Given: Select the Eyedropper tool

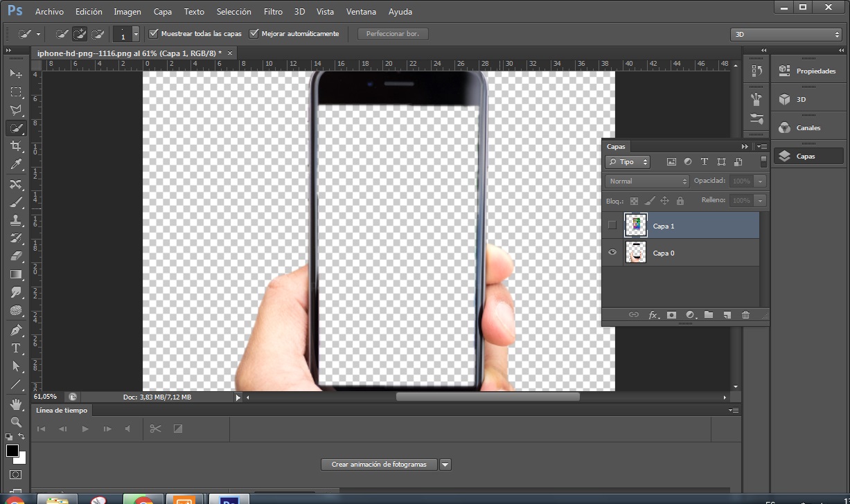Looking at the screenshot, I should pyautogui.click(x=16, y=164).
